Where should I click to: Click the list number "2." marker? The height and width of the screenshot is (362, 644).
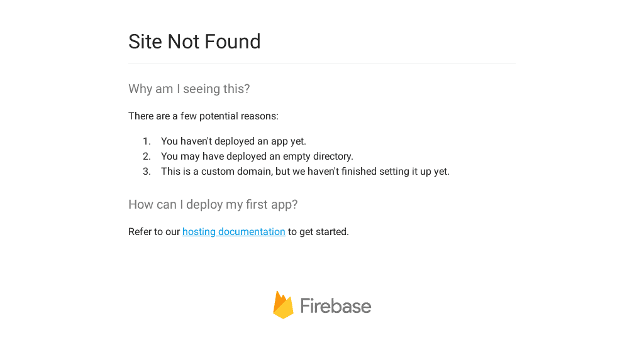(x=147, y=156)
